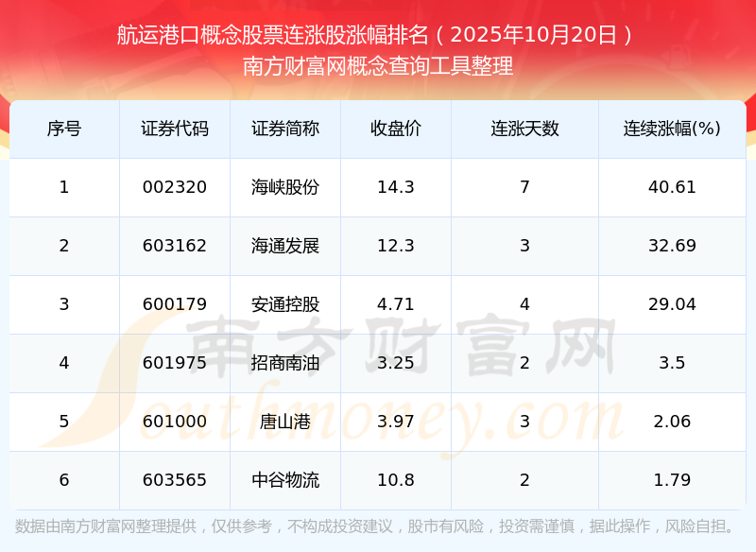Screen dimensions: 756x552
Task: Click the 证券代码 column header
Action: [x=175, y=129]
